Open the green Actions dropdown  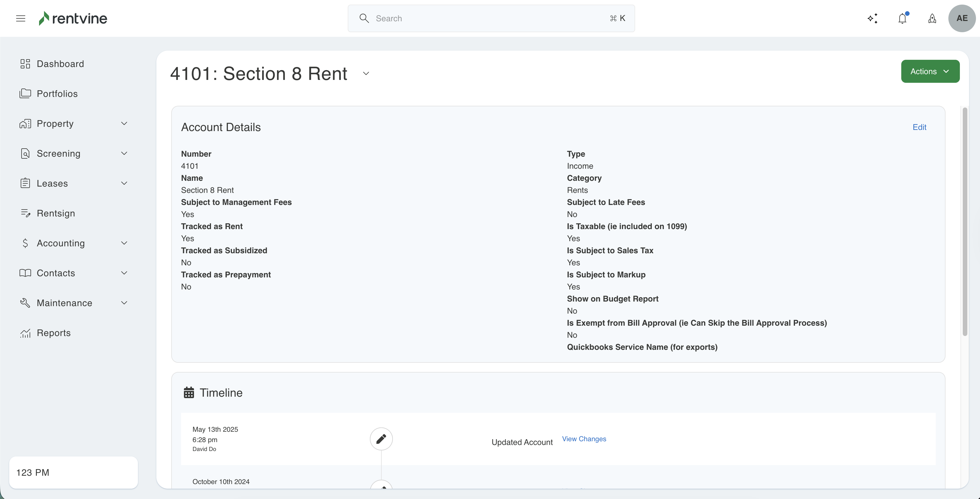[930, 71]
